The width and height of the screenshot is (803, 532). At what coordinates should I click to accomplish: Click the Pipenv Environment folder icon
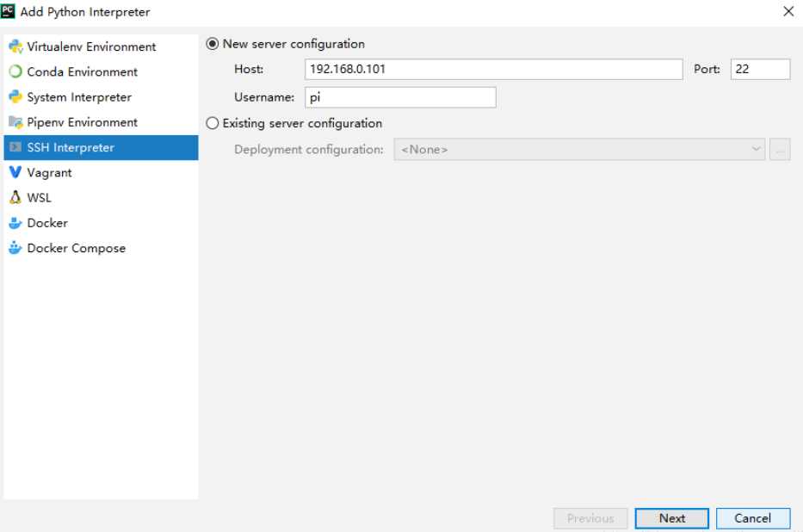pos(15,122)
